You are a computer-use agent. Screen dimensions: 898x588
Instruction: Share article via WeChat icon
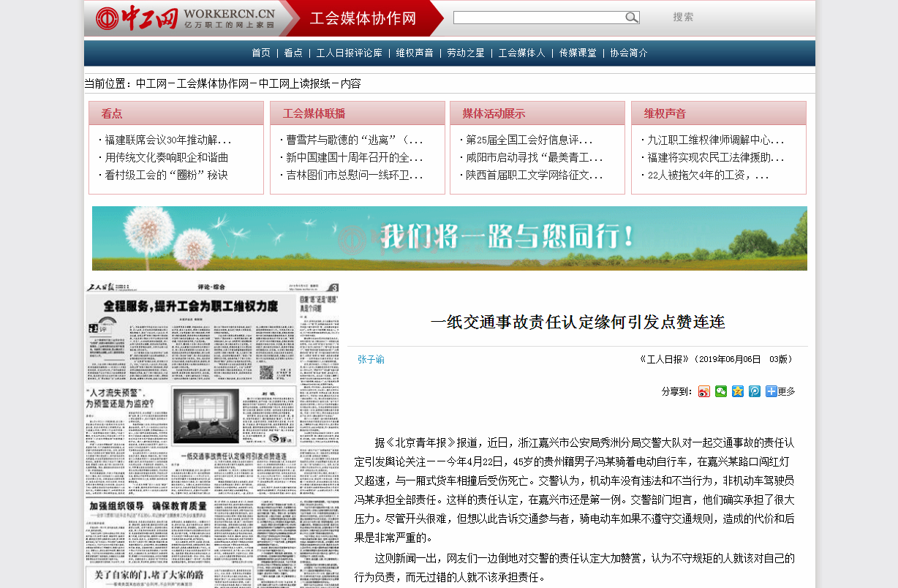(x=721, y=391)
